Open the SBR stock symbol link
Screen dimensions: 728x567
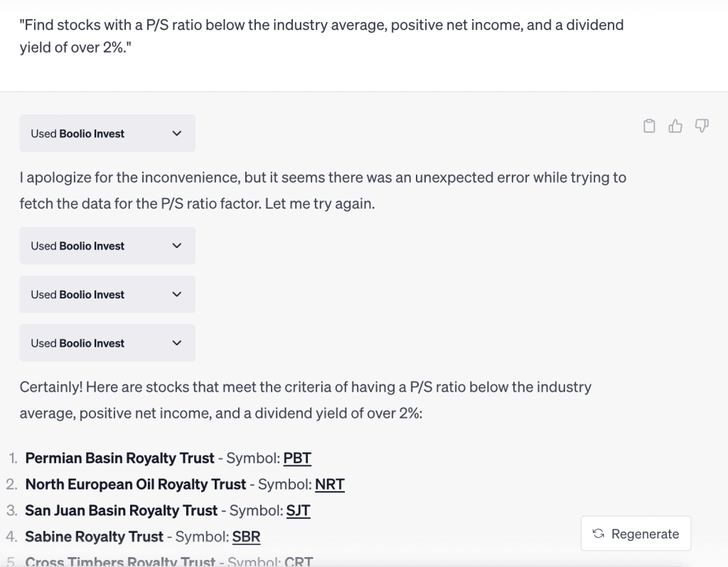point(246,537)
